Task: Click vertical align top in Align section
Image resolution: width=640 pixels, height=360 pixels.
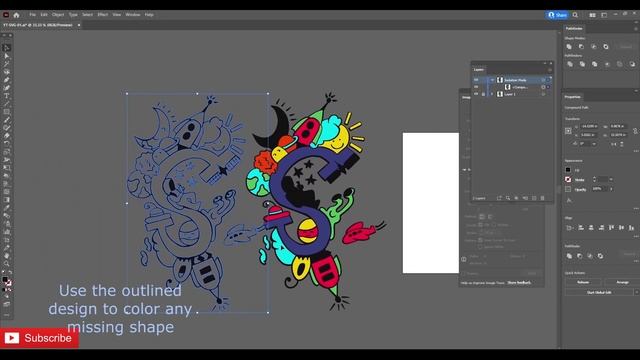Action: [x=611, y=228]
